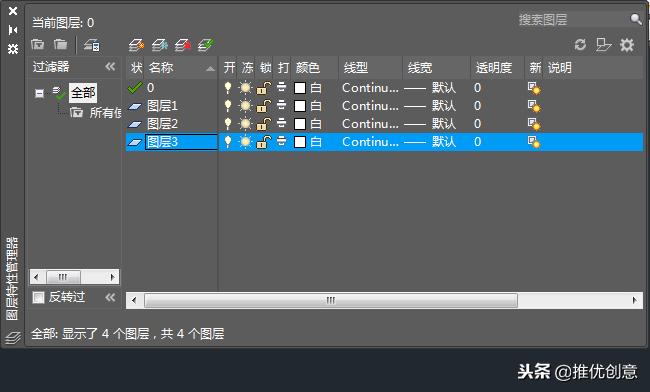The width and height of the screenshot is (650, 392).
Task: Toggle the light bulb of 图层2
Action: pyautogui.click(x=228, y=123)
